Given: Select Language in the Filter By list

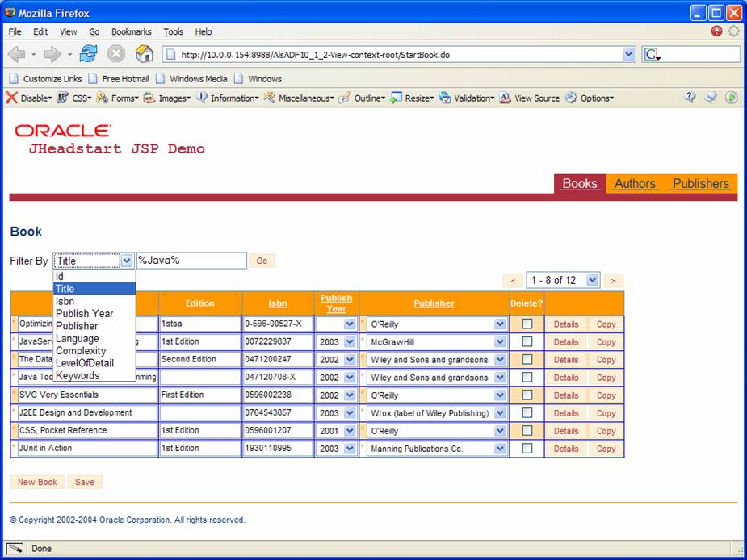Looking at the screenshot, I should click(78, 339).
